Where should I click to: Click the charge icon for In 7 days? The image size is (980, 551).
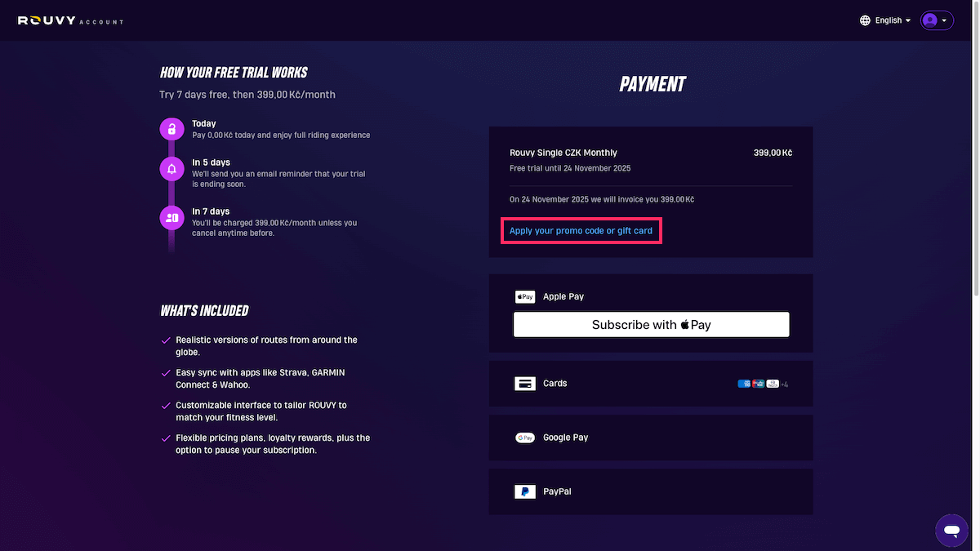click(171, 217)
